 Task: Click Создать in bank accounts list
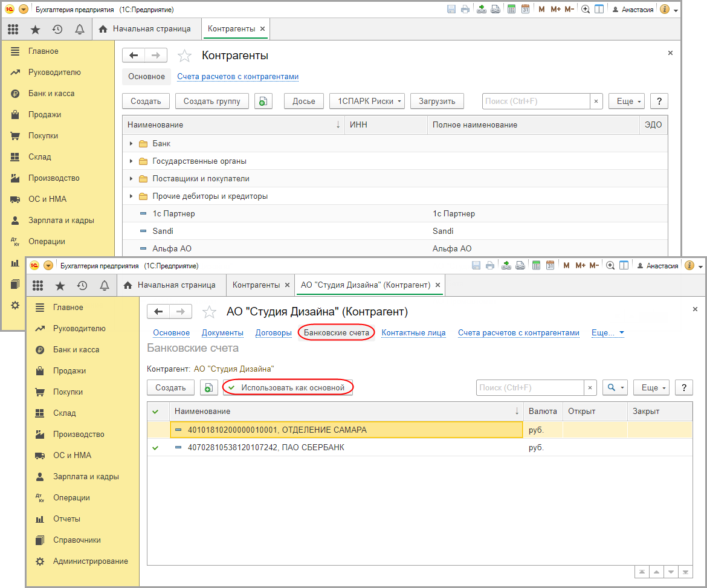(x=170, y=387)
